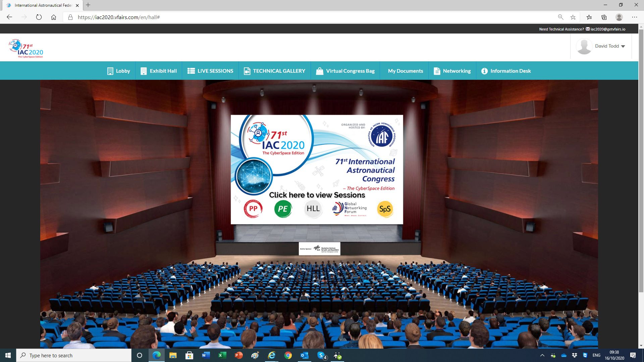Open TECHNICAL GALLERY menu item
The width and height of the screenshot is (644, 362).
(274, 71)
